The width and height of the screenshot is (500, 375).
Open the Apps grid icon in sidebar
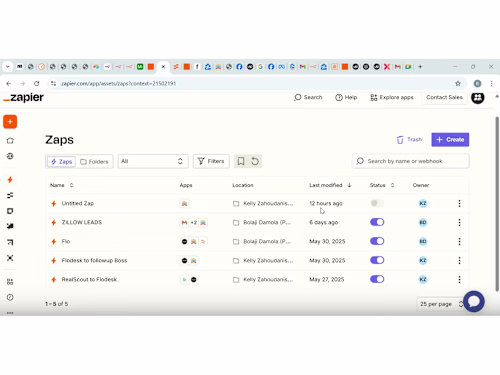[x=10, y=282]
